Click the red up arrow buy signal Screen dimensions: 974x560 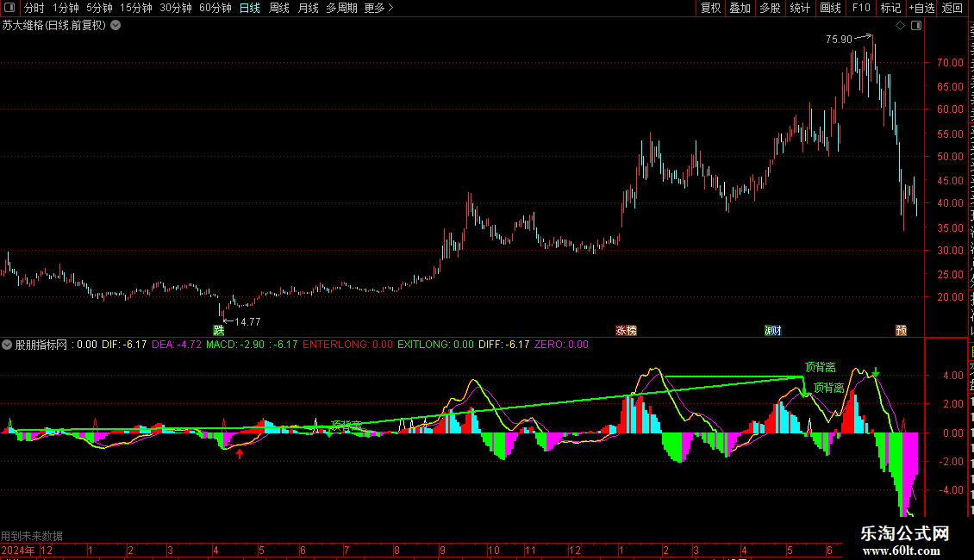pos(240,454)
